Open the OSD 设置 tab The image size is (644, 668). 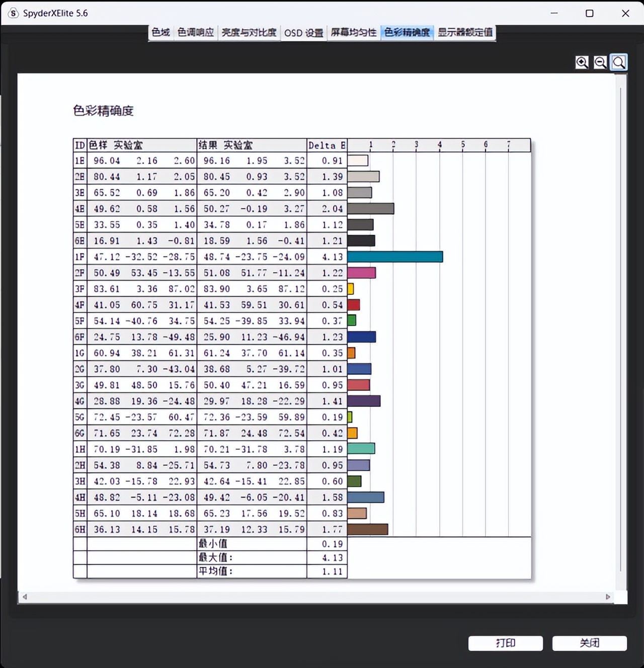(x=303, y=32)
